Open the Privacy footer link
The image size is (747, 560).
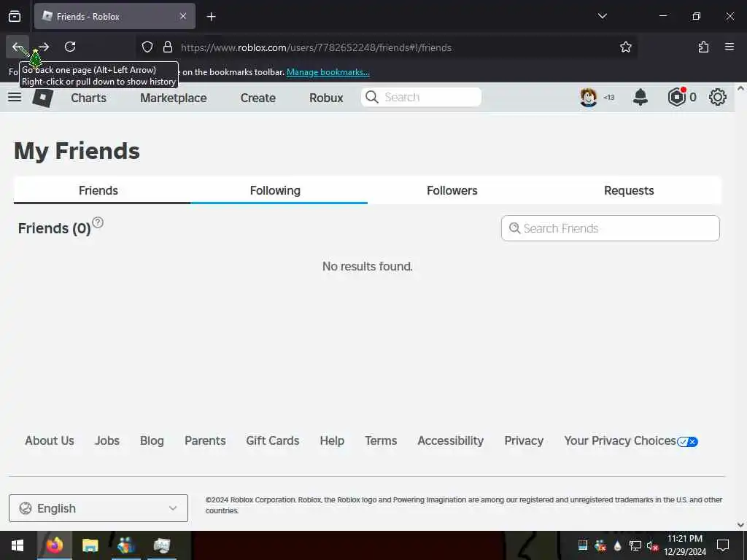pyautogui.click(x=524, y=441)
